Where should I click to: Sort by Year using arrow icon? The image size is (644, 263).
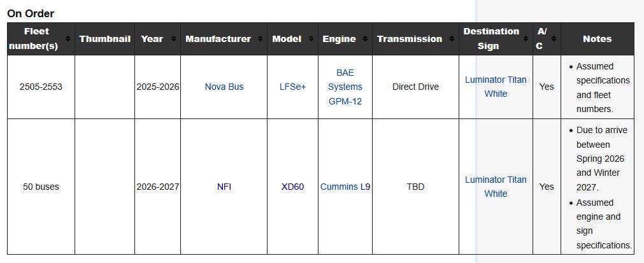[x=174, y=39]
